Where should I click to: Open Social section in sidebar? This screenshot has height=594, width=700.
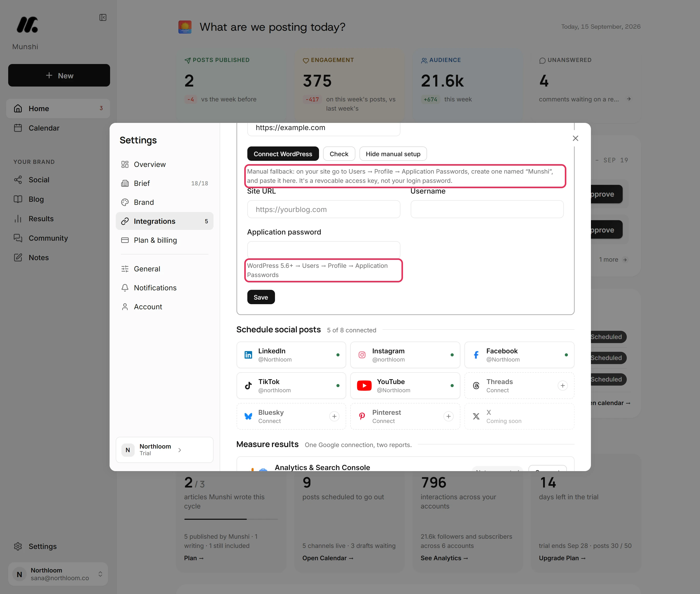(58, 180)
